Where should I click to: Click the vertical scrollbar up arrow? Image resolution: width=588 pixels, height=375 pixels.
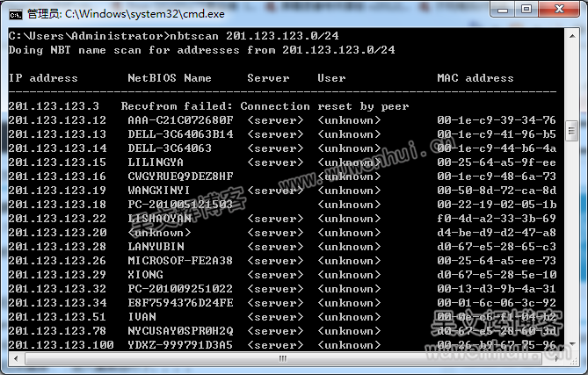coord(571,36)
